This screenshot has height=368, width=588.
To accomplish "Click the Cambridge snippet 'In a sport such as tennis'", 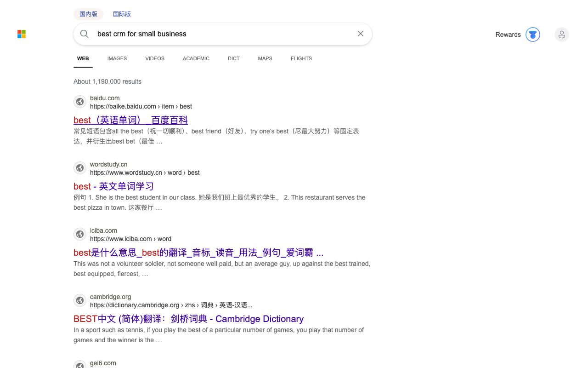I will coord(219,335).
